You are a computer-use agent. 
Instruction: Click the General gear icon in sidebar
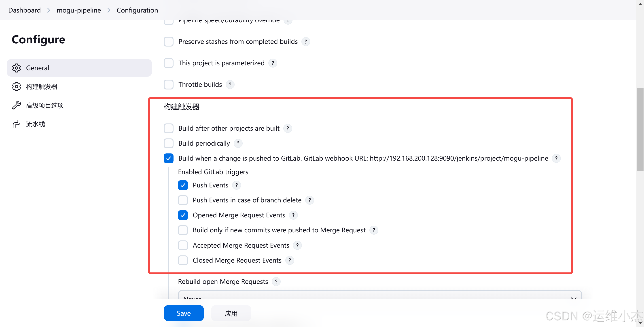(x=17, y=68)
